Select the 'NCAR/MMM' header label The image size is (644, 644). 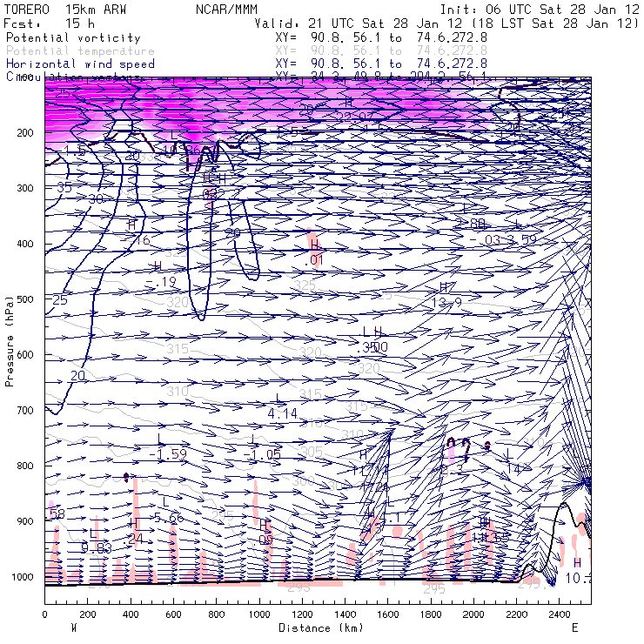click(x=226, y=10)
